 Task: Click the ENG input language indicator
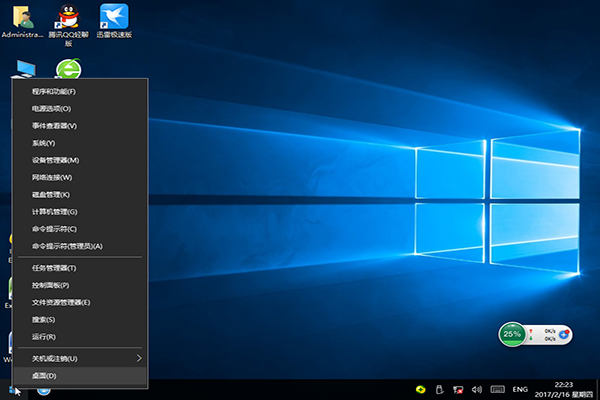520,388
